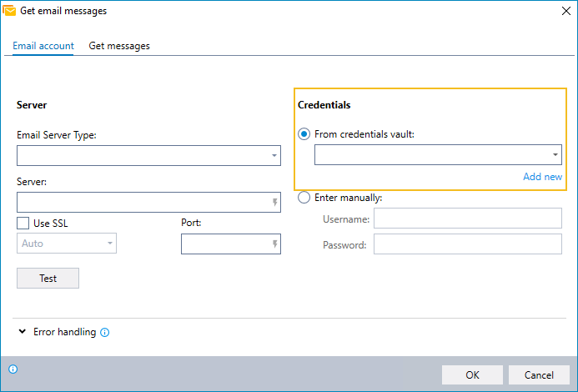The image size is (578, 392).
Task: Confirm with the OK button
Action: (x=472, y=375)
